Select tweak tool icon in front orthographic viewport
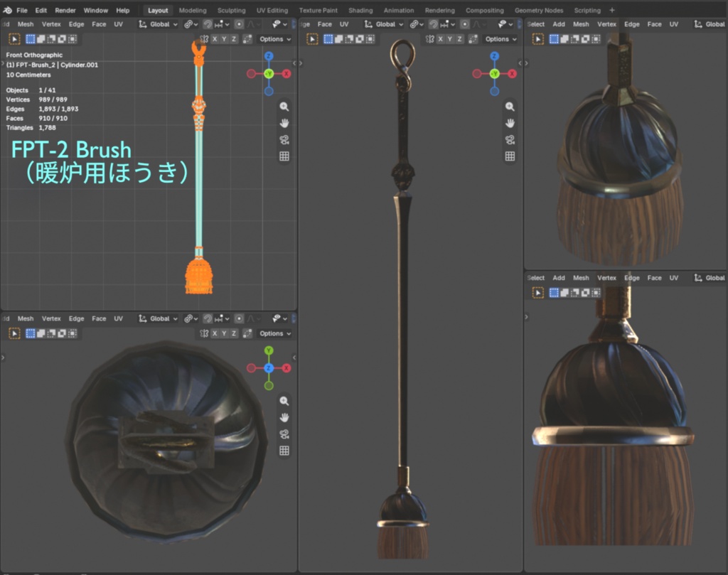Screen dimensions: 728x575 [14, 39]
